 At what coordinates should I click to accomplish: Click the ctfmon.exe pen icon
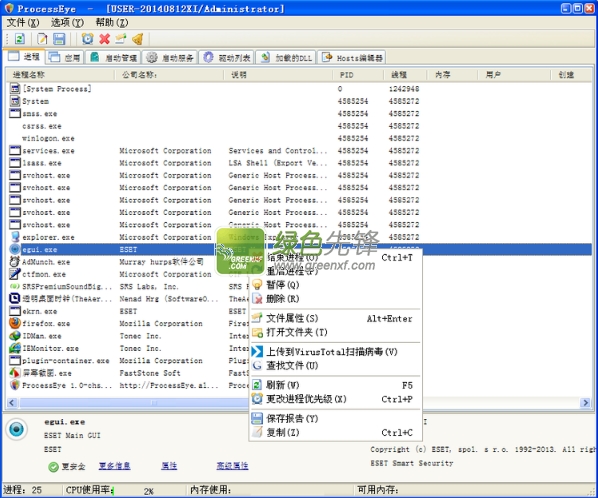[x=15, y=274]
